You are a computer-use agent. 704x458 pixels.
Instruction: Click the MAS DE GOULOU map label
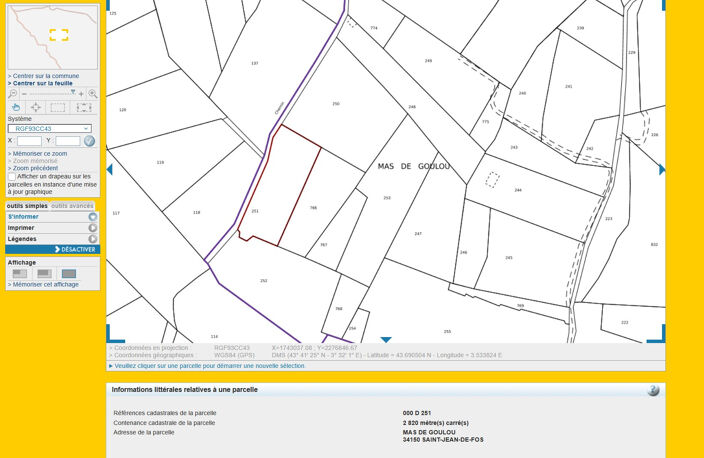pyautogui.click(x=414, y=167)
